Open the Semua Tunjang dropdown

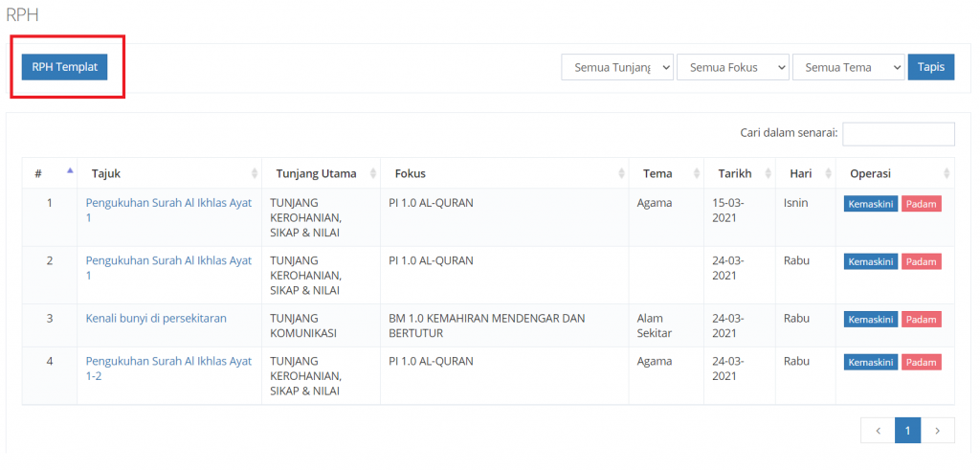[x=617, y=67]
